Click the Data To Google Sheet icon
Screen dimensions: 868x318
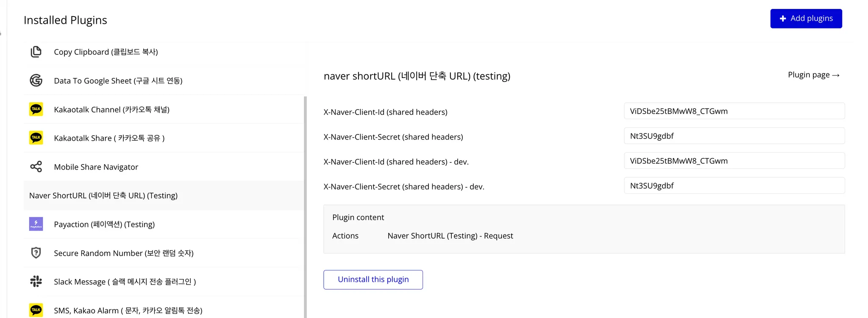(36, 81)
